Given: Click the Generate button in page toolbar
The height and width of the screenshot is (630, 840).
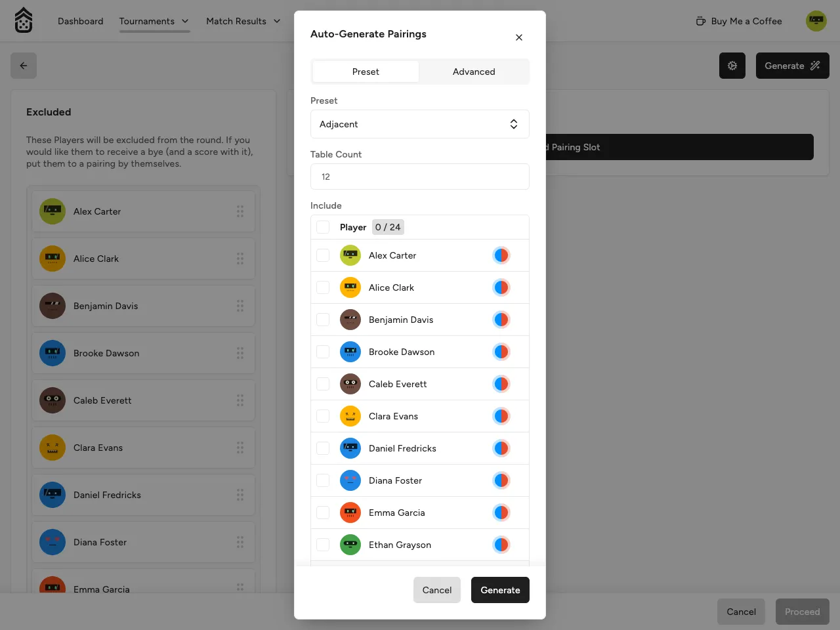Looking at the screenshot, I should pos(793,66).
